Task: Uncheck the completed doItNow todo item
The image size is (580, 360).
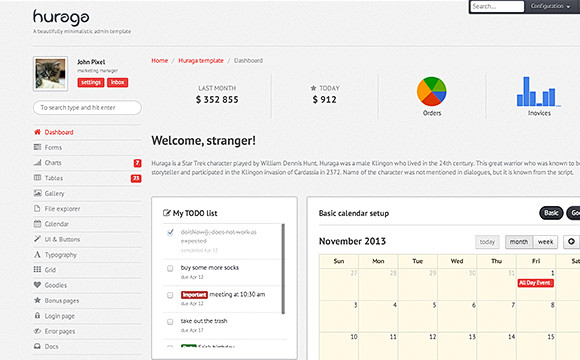Action: tap(170, 232)
